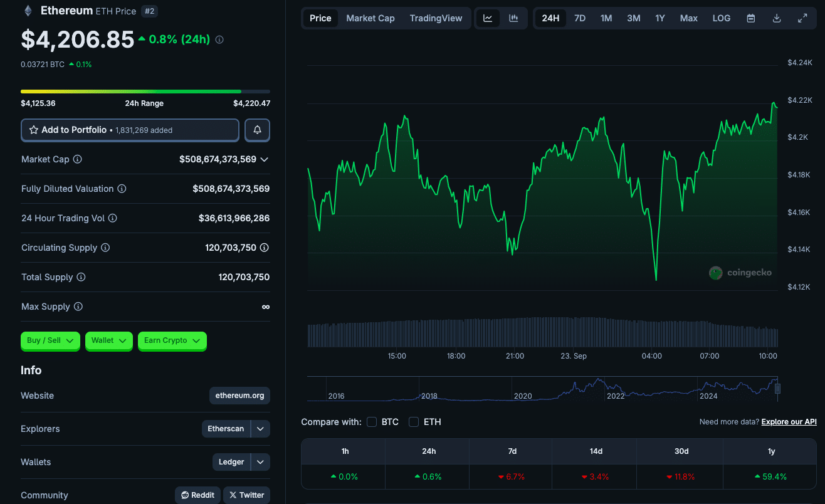Click the #2 rank badge
The width and height of the screenshot is (825, 504).
(x=149, y=11)
